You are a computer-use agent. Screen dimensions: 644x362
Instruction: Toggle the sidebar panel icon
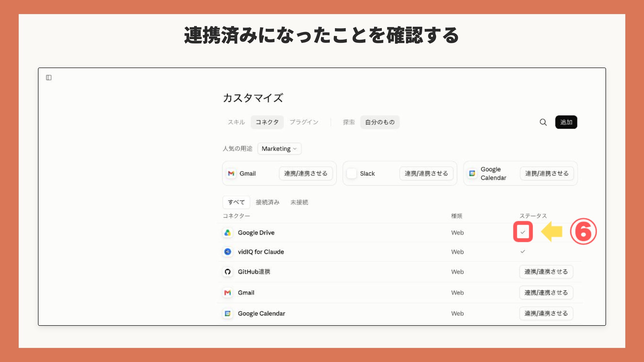pos(49,78)
